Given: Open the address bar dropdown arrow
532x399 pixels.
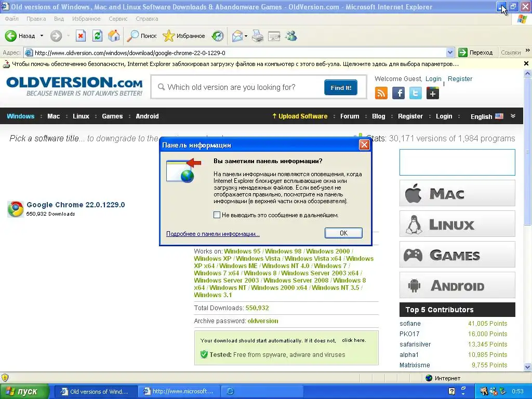Looking at the screenshot, I should point(450,52).
